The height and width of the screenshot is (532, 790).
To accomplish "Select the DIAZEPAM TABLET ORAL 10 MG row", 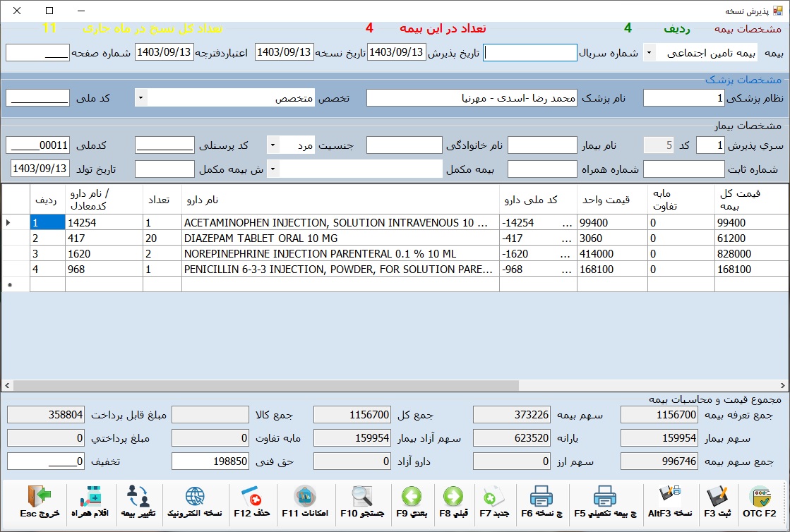I will 339,239.
